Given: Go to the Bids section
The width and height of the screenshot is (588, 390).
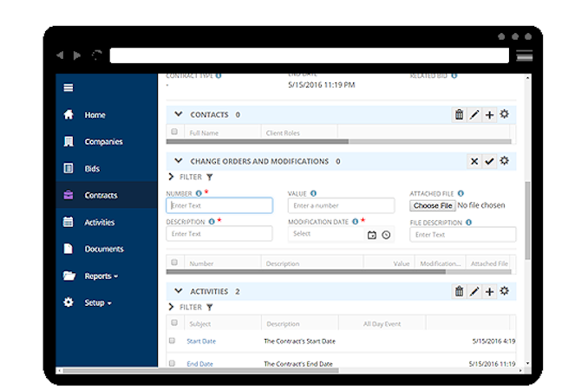Looking at the screenshot, I should point(92,169).
